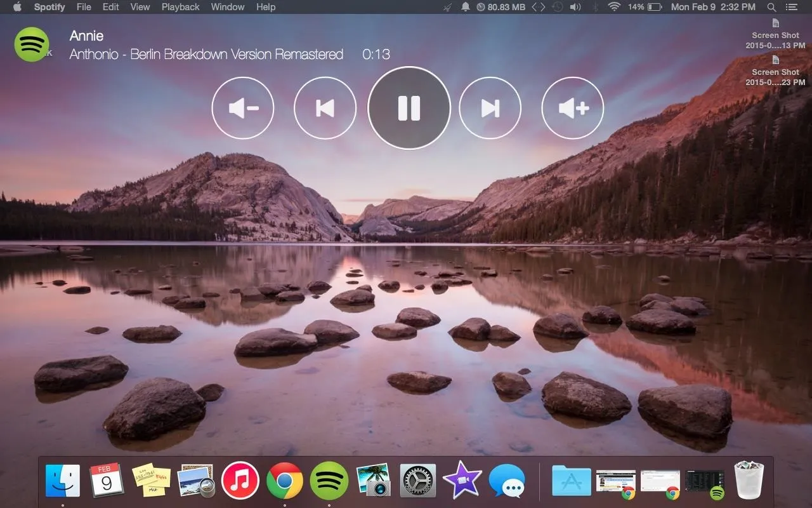Click the 80.83 MB memory status item
The height and width of the screenshot is (508, 812).
[501, 7]
